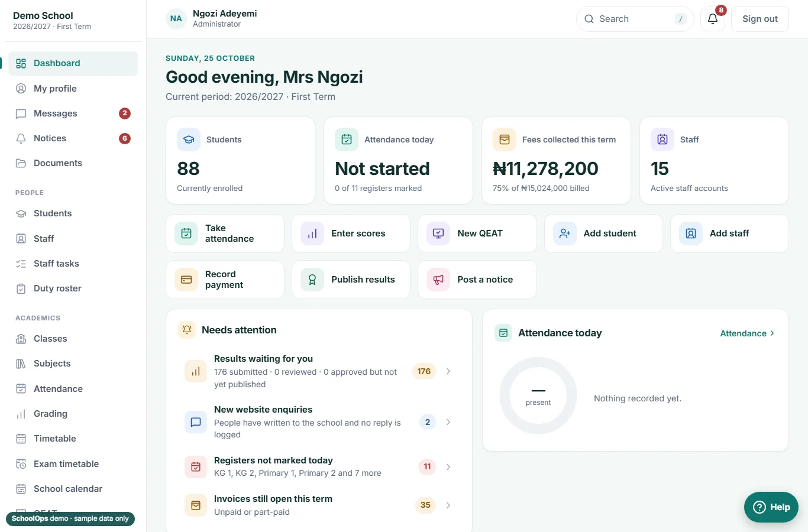Click the Duty roster clipboard icon
The height and width of the screenshot is (532, 808).
pos(21,288)
